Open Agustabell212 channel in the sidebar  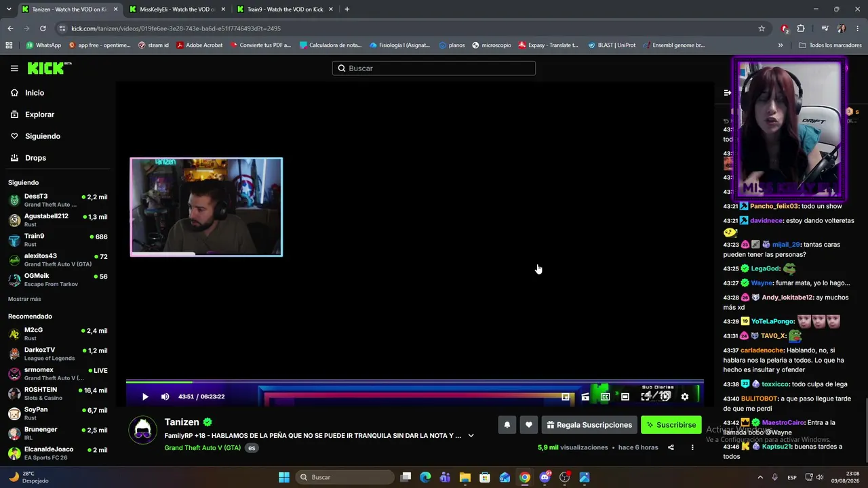[x=57, y=220]
